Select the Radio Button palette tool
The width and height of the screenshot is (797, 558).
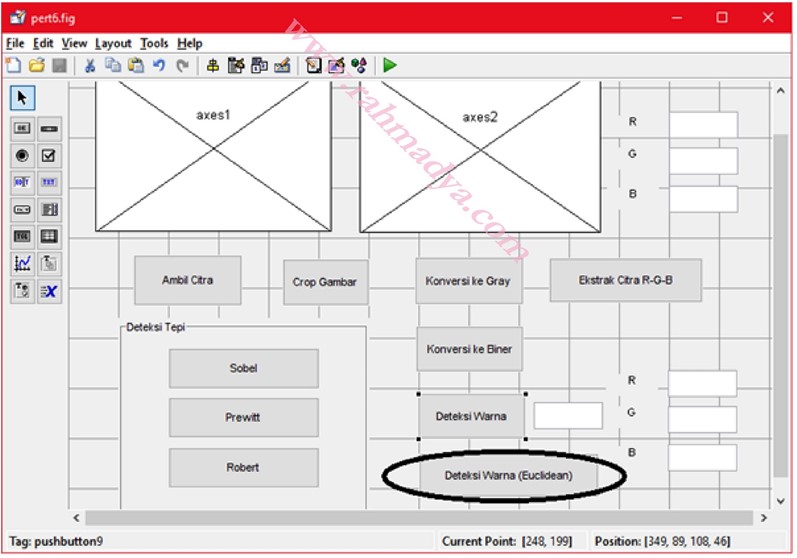(22, 156)
